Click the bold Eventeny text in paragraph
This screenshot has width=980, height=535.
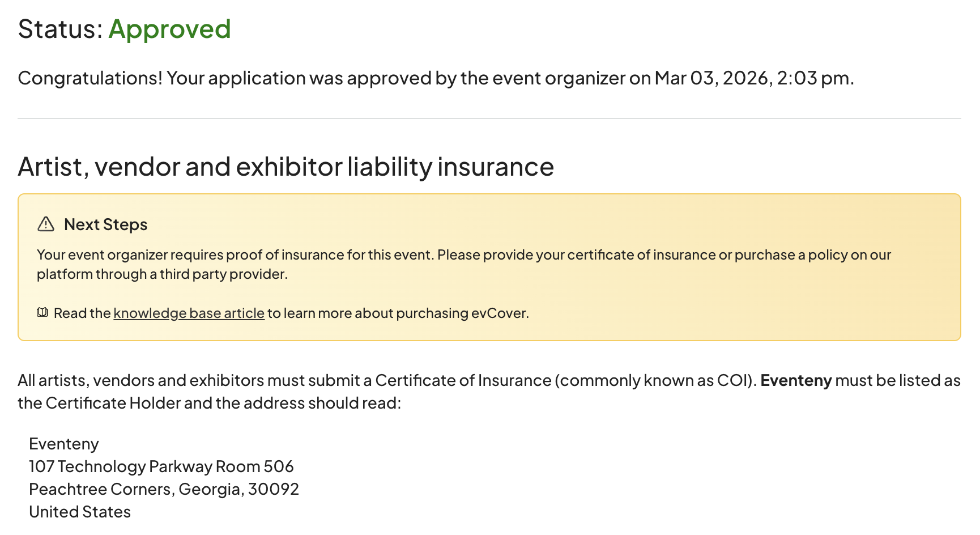click(795, 380)
